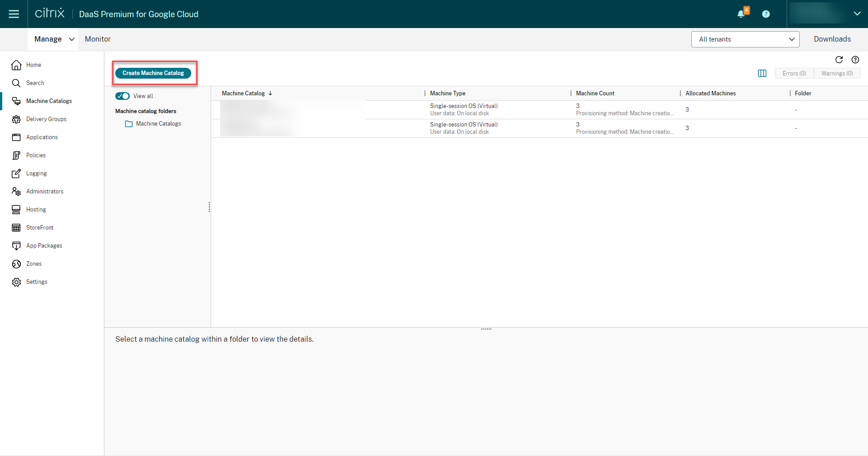Click second row Provisioning method text

[x=625, y=132]
